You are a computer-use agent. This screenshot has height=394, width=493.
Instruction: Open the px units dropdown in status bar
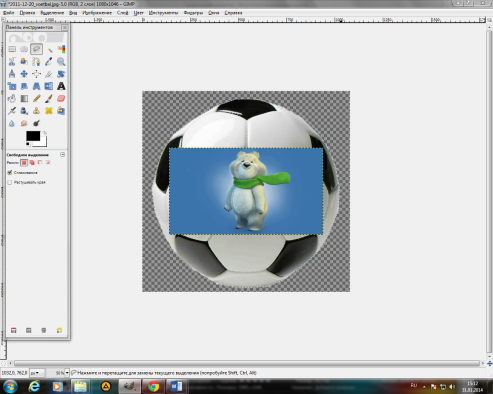tap(37, 373)
